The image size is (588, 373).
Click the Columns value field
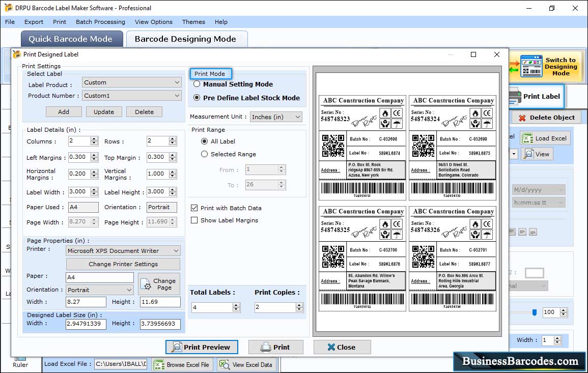pyautogui.click(x=79, y=141)
